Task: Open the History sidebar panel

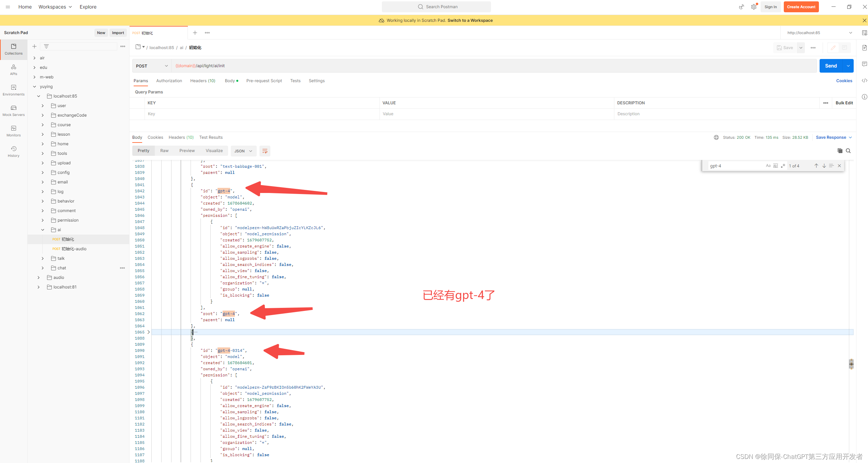Action: coord(14,151)
